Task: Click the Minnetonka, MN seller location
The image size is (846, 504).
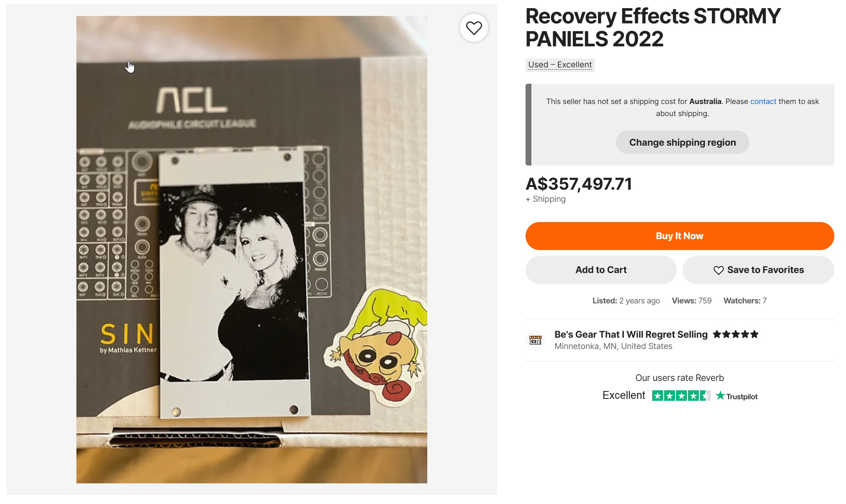Action: [x=613, y=346]
